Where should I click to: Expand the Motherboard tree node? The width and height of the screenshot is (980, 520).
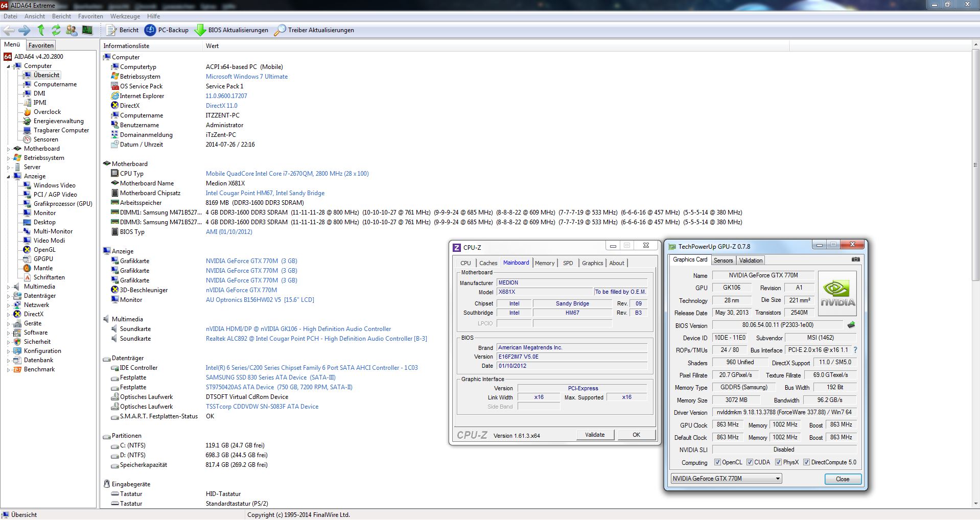9,149
